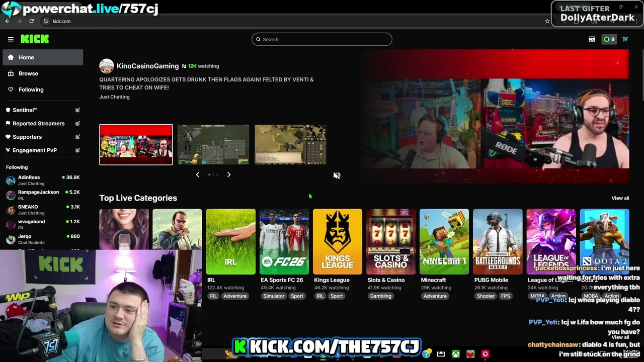Image resolution: width=644 pixels, height=362 pixels.
Task: Open the hamburger sidebar menu
Action: (11, 39)
